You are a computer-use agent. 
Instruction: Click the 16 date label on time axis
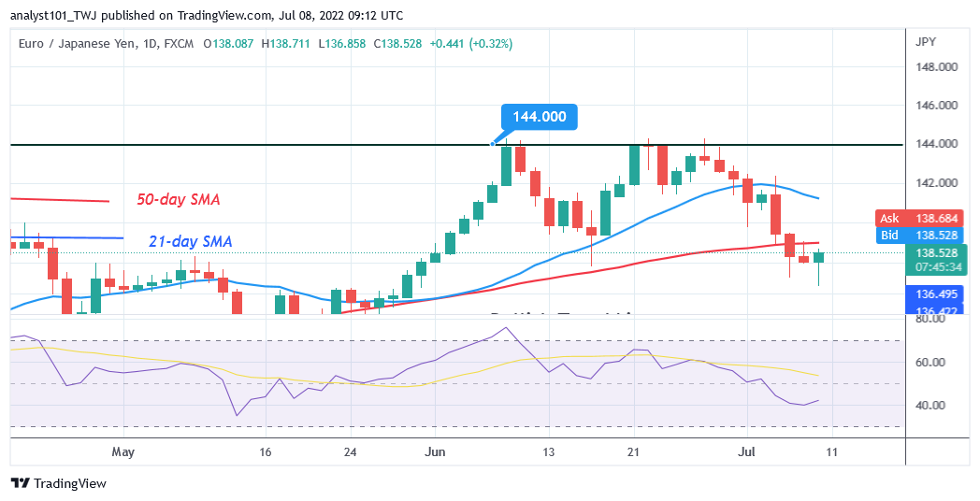(265, 451)
